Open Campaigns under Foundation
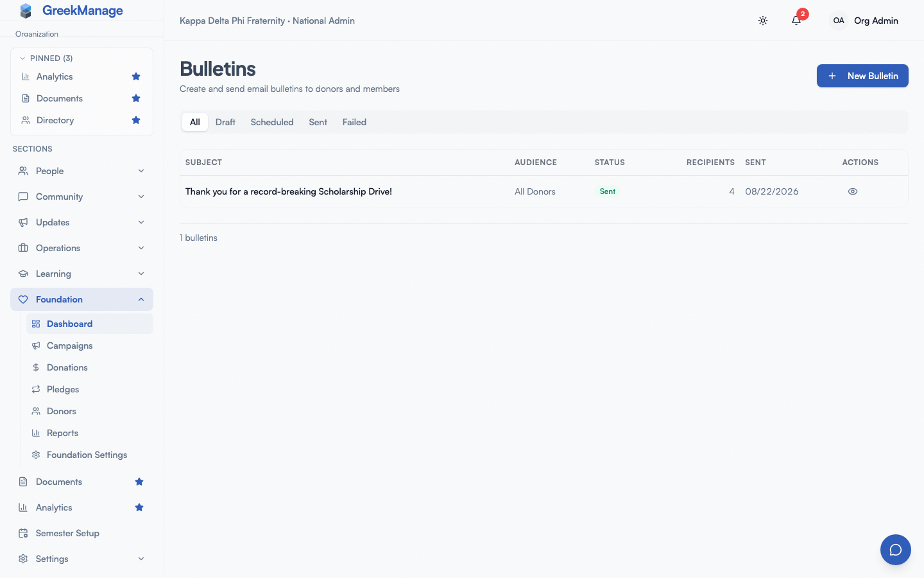The height and width of the screenshot is (578, 924). tap(90, 346)
